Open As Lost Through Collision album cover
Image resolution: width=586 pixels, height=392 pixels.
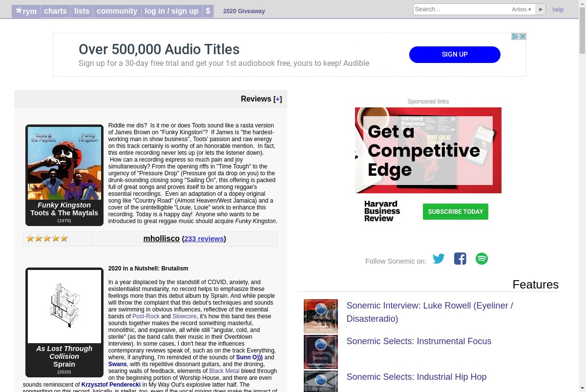pyautogui.click(x=64, y=307)
